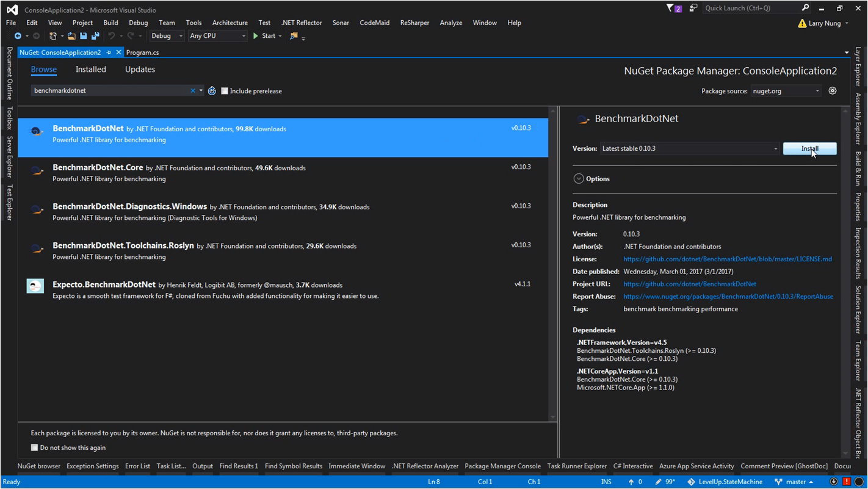Select the Expecto.BenchmarkDotNet package

[283, 294]
